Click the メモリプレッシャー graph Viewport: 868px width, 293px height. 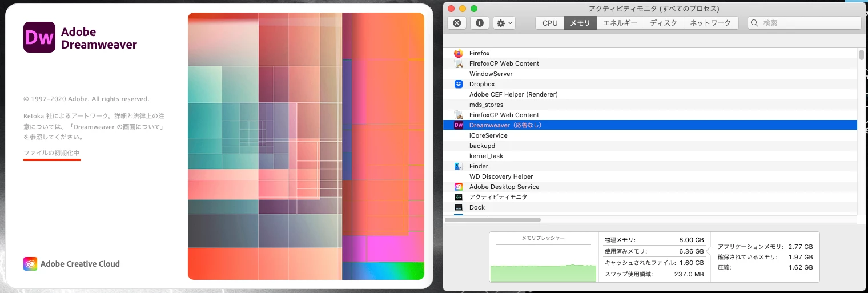(543, 257)
